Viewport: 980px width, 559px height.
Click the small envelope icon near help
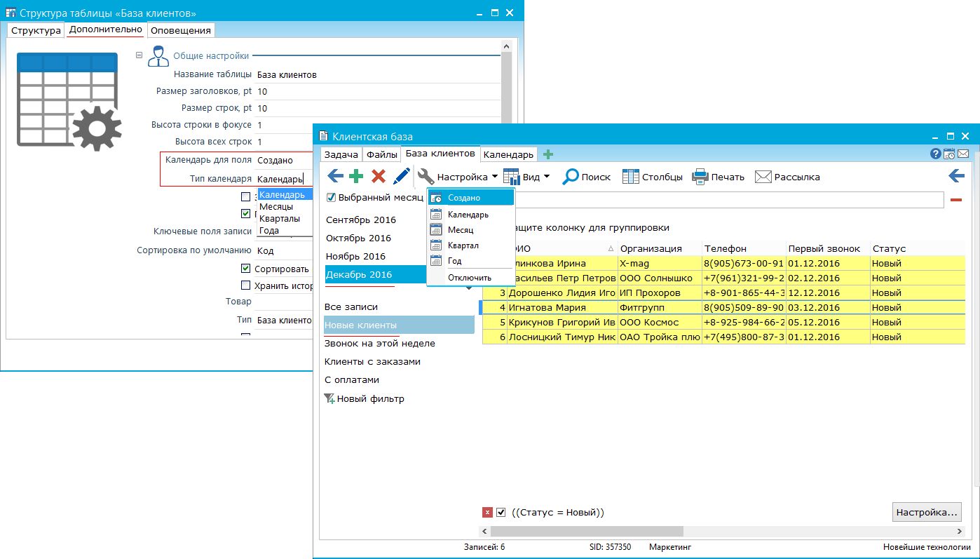click(x=963, y=154)
